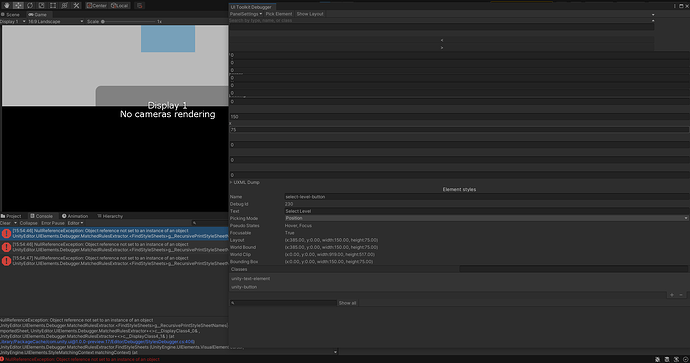
Task: Open the 16:9 Landscape aspect dropdown
Action: tap(55, 21)
